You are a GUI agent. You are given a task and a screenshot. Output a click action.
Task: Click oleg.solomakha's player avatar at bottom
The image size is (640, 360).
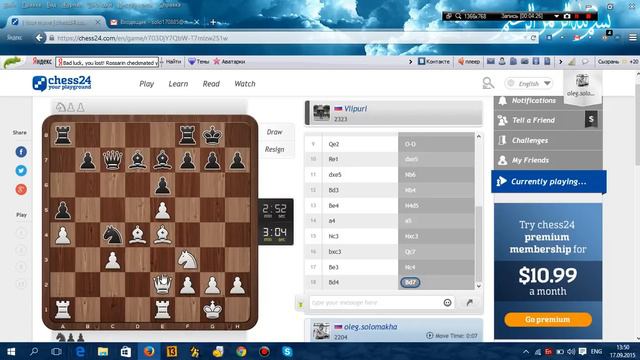point(321,331)
